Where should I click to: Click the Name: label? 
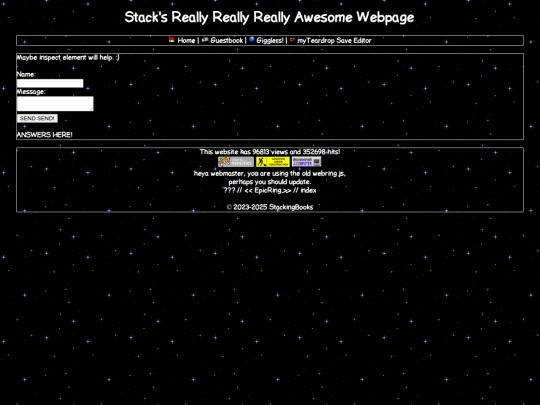tap(26, 74)
